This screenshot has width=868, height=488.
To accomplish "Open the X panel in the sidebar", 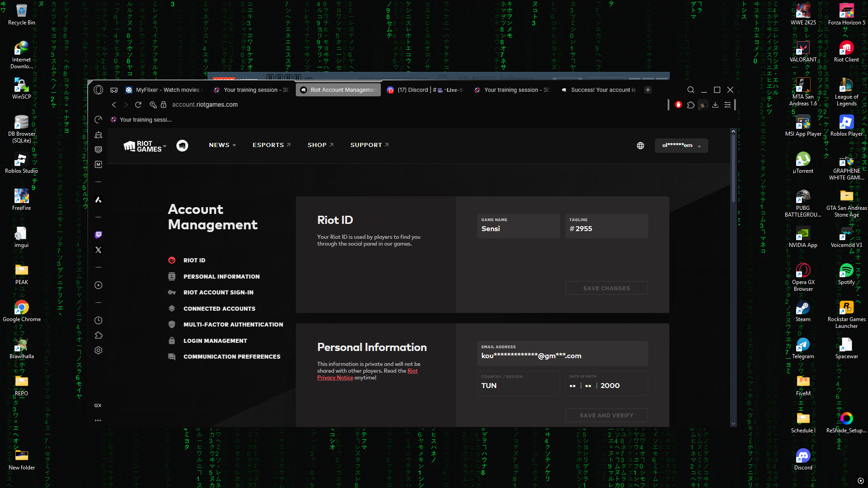I will [98, 250].
